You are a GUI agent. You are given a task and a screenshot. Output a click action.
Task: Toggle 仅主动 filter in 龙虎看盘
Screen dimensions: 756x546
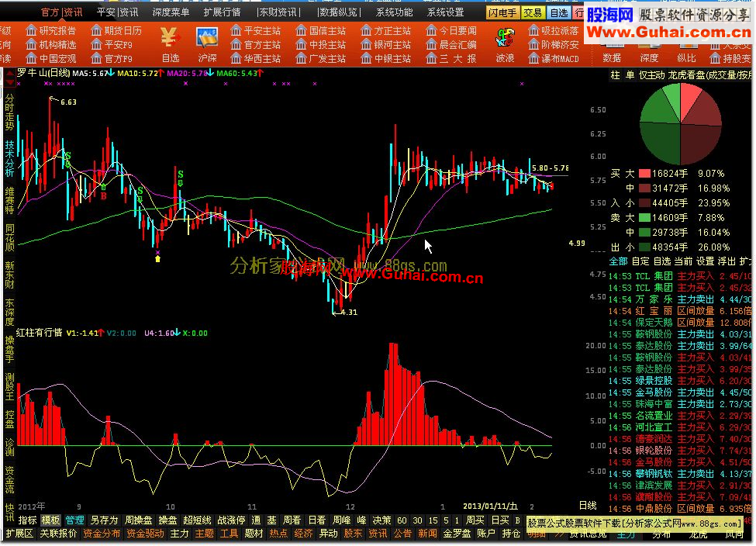tap(652, 75)
